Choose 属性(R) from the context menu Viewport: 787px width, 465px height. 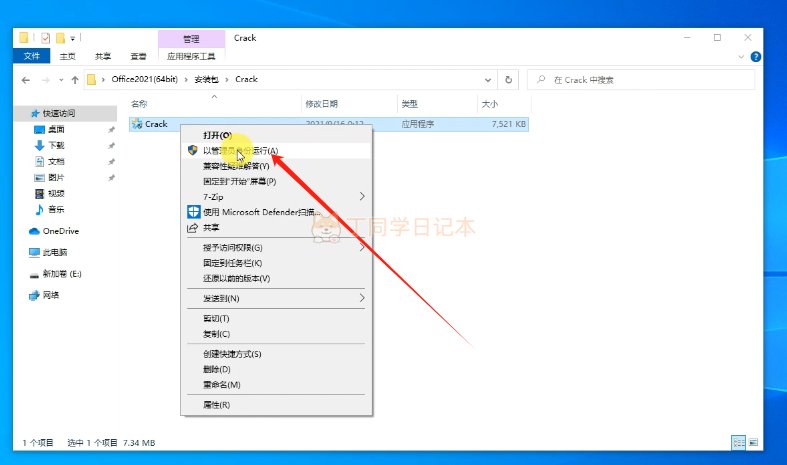(x=217, y=405)
